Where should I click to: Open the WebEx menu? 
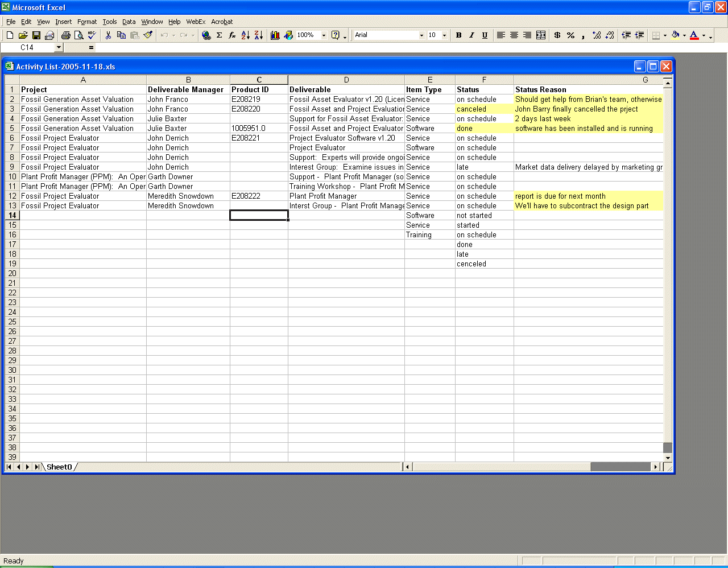[x=196, y=22]
